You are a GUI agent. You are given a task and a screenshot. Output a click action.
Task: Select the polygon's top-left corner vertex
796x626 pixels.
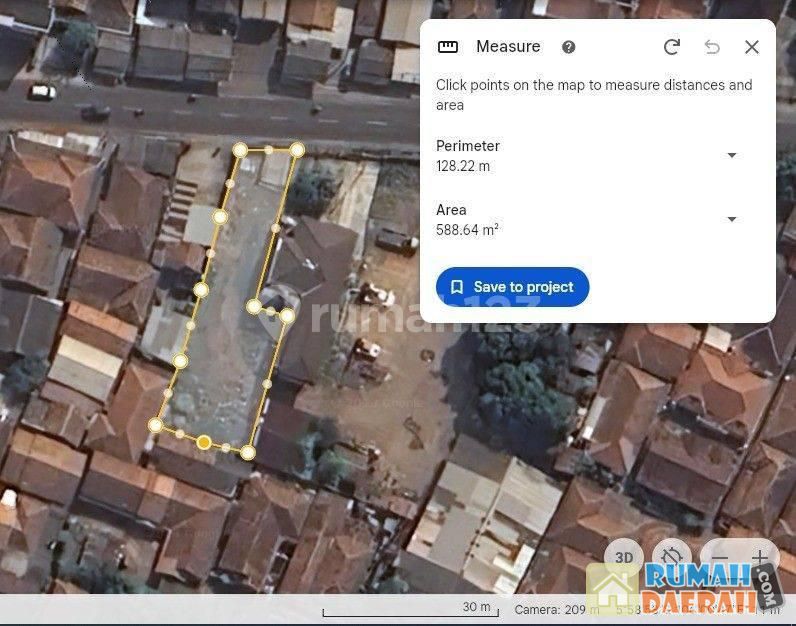click(x=240, y=150)
